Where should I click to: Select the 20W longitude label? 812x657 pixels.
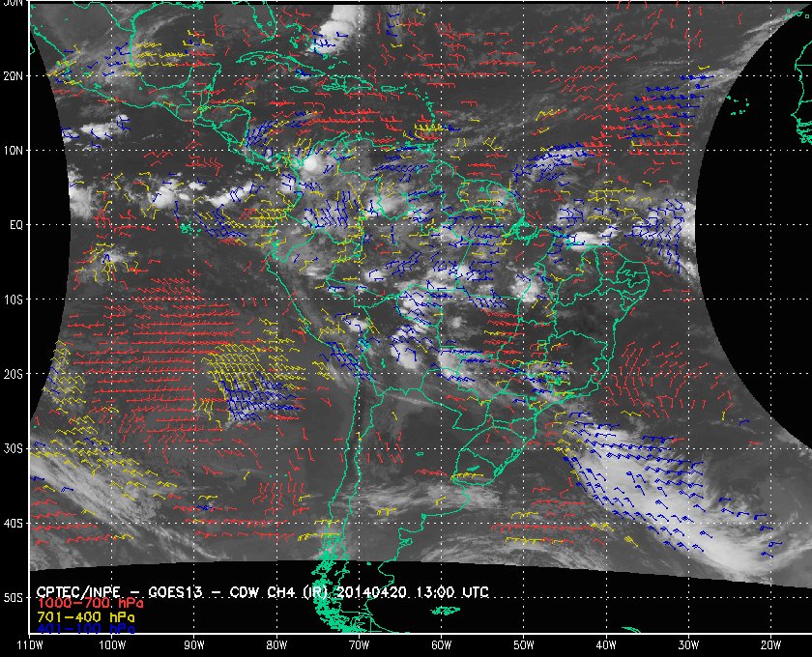[x=770, y=645]
